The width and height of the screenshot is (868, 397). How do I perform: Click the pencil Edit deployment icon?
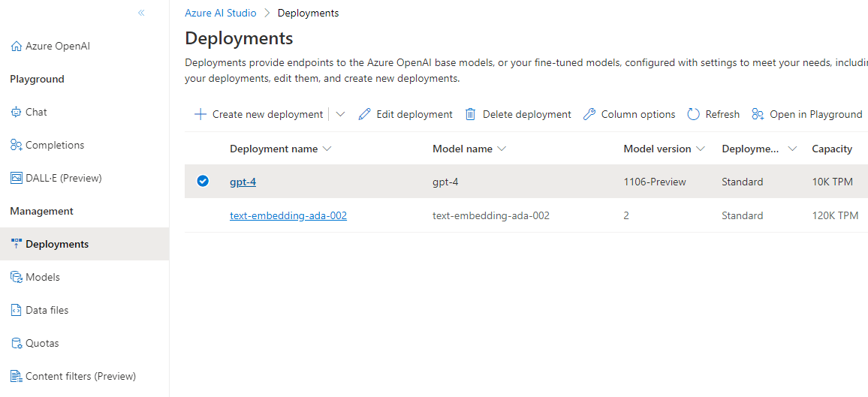(x=364, y=115)
